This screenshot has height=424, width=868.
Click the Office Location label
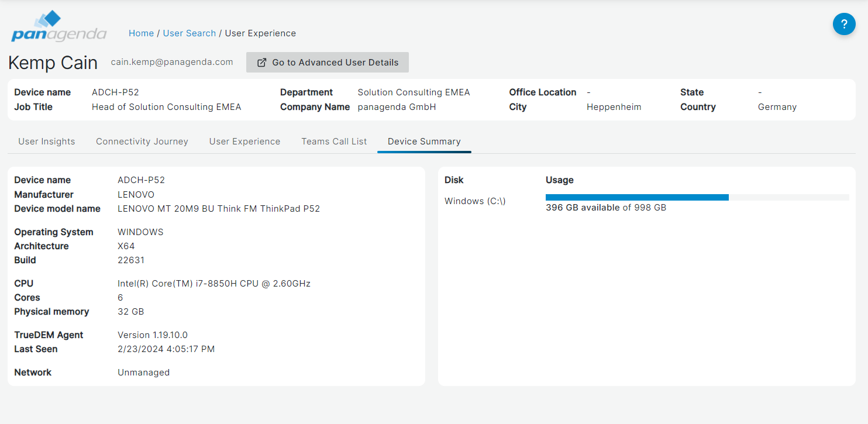(x=542, y=92)
